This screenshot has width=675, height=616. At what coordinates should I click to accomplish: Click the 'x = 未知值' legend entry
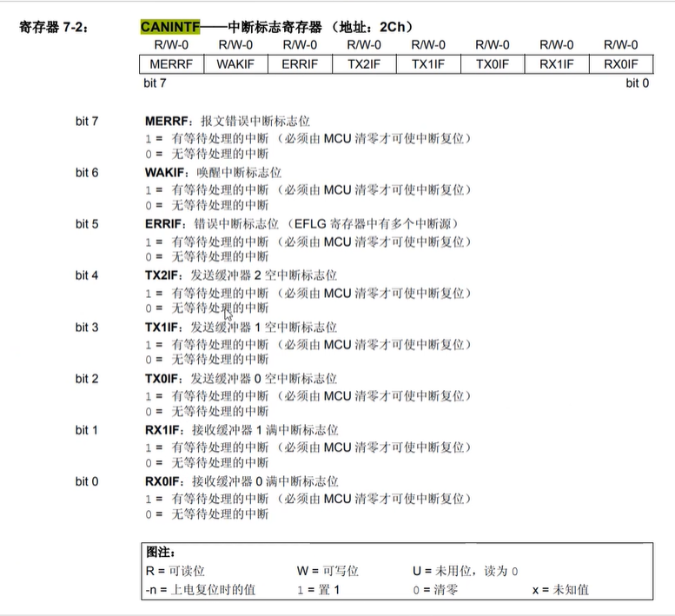click(560, 590)
